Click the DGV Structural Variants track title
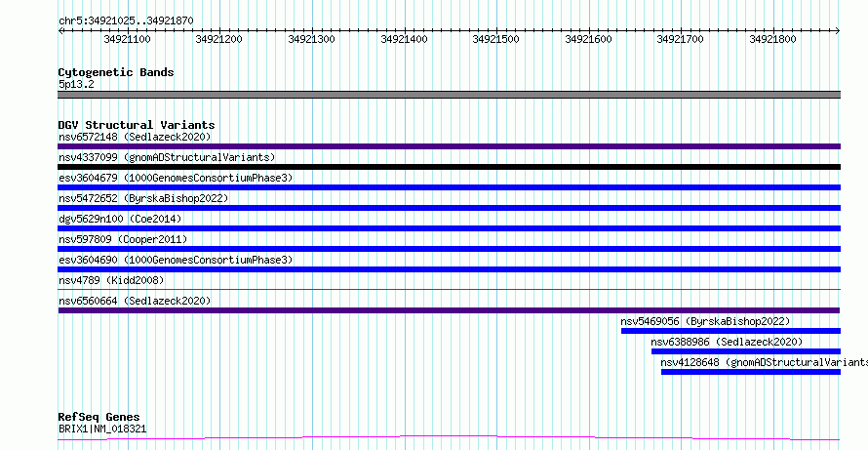868x450 pixels. (x=137, y=125)
